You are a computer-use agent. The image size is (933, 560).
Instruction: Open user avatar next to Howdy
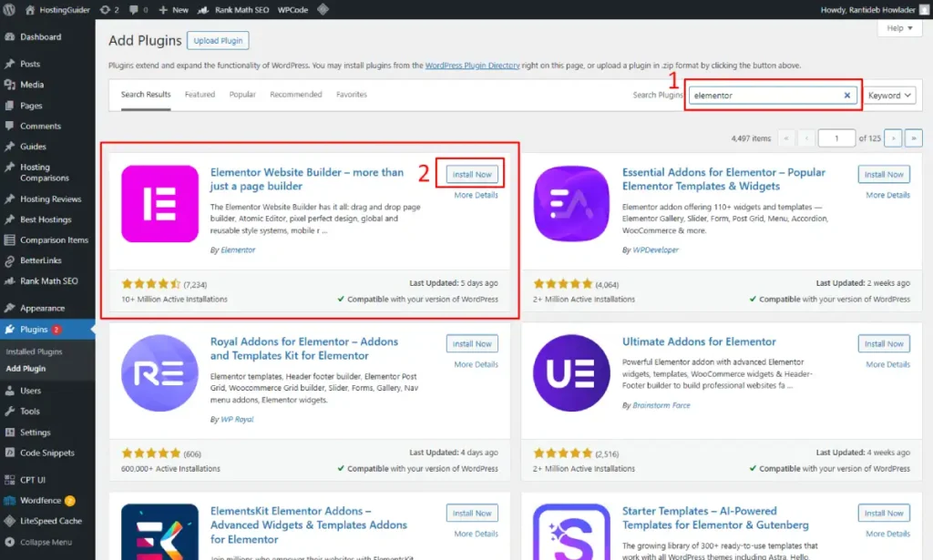click(x=924, y=9)
